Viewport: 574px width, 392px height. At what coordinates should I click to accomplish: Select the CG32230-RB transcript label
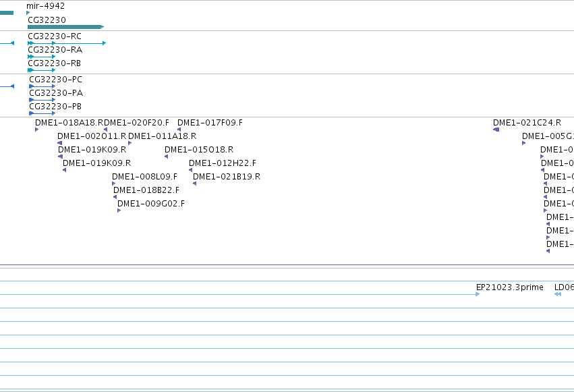click(54, 63)
